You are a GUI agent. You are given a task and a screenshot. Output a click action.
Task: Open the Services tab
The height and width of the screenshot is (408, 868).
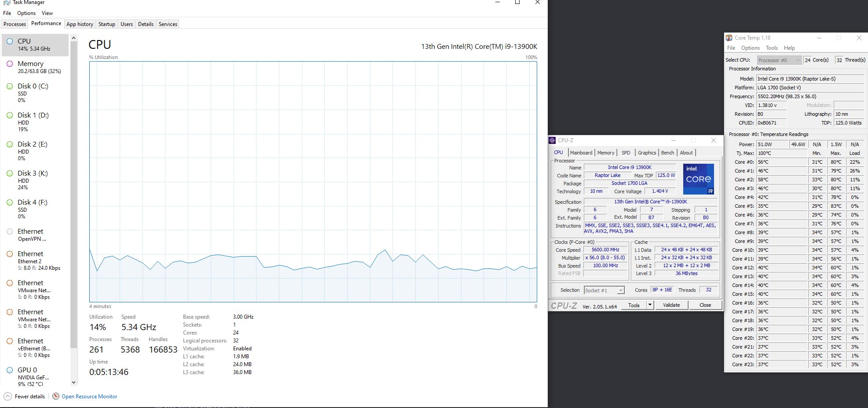tap(168, 24)
